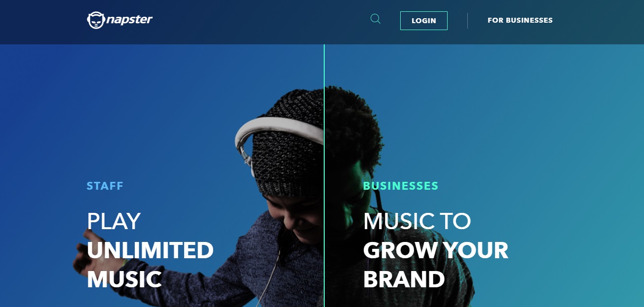Select the STAFF section label
Image resolution: width=644 pixels, height=307 pixels.
(x=105, y=186)
